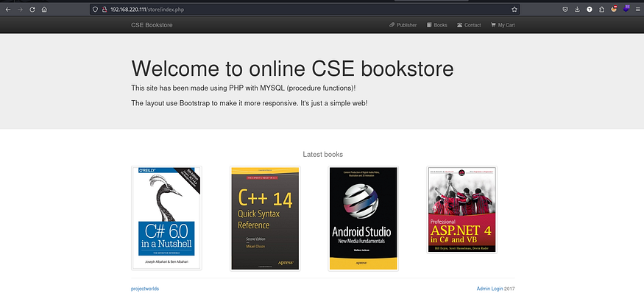Viewport: 644px width, 299px height.
Task: Click the CSE Bookstore brand link
Action: click(152, 25)
